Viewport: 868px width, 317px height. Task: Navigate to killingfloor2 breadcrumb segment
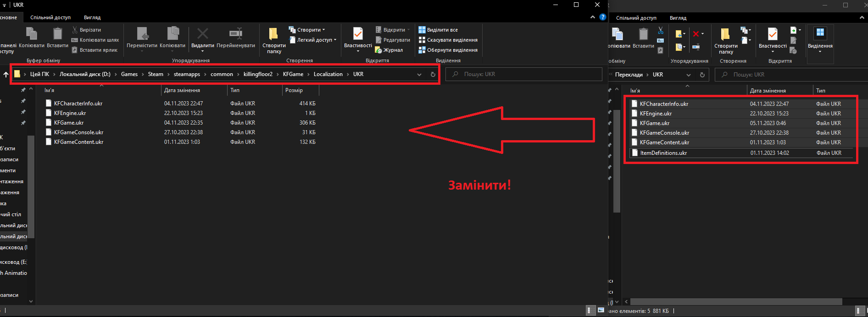(x=258, y=74)
